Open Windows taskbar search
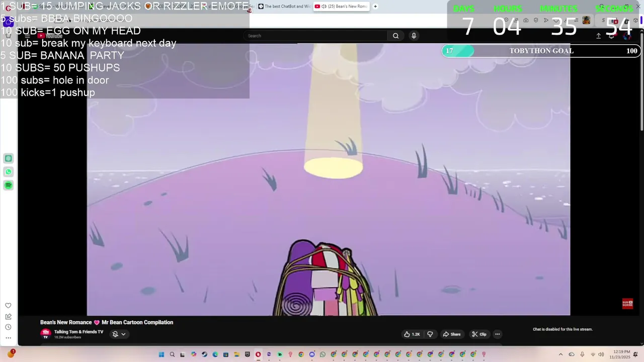644x362 pixels. tap(172, 354)
